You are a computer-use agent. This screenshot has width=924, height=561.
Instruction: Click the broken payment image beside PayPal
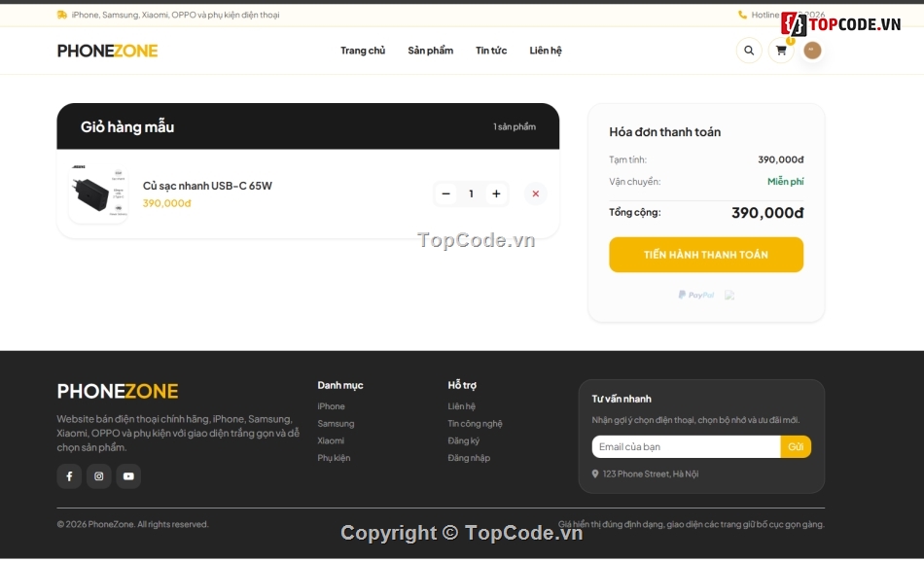pos(729,296)
